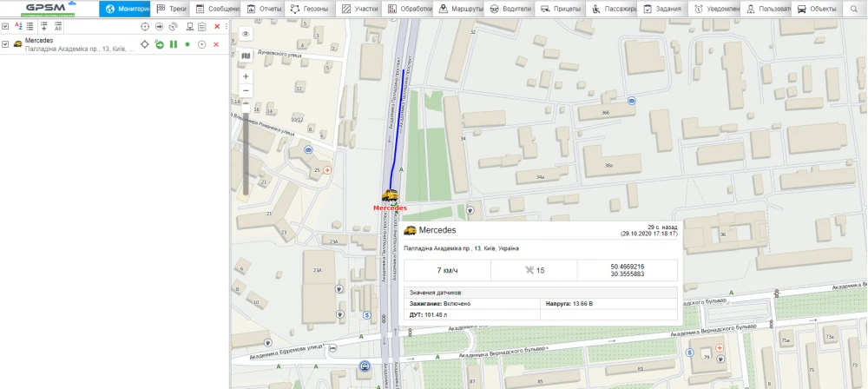Screen dimensions: 868x389
Task: Click the green connection dot for Mercedes
Action: pyautogui.click(x=187, y=44)
